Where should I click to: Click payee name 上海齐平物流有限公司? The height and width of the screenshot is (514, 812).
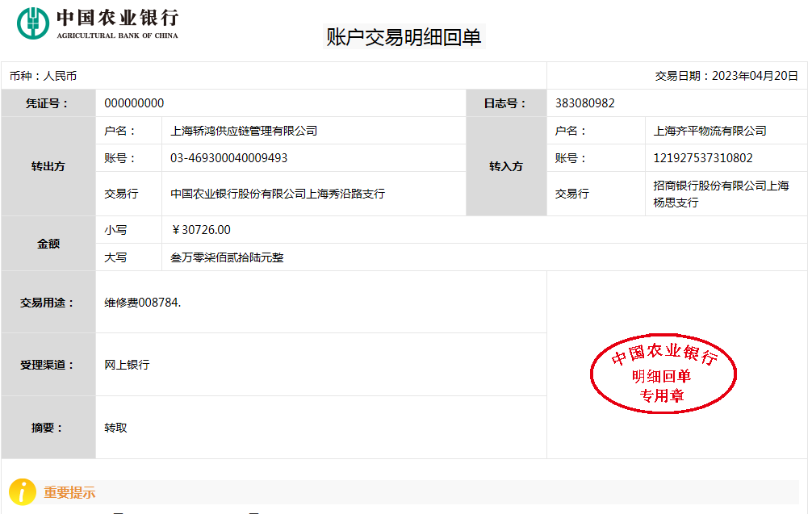tap(709, 131)
